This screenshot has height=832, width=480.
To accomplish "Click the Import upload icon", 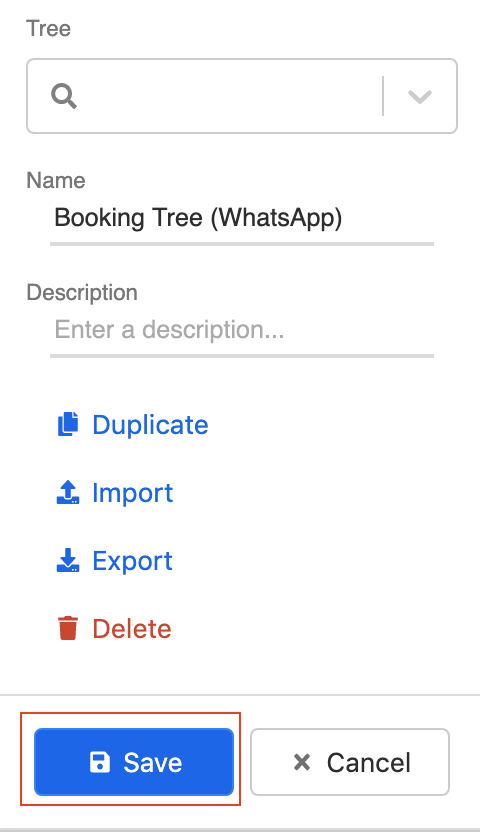I will coord(68,492).
